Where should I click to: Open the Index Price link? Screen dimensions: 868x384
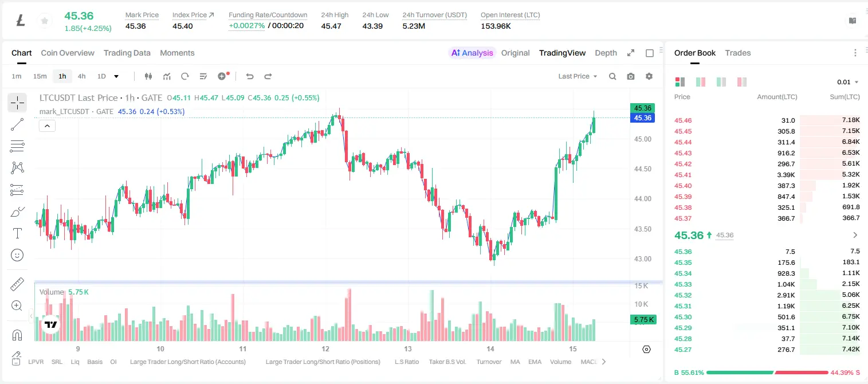[193, 15]
